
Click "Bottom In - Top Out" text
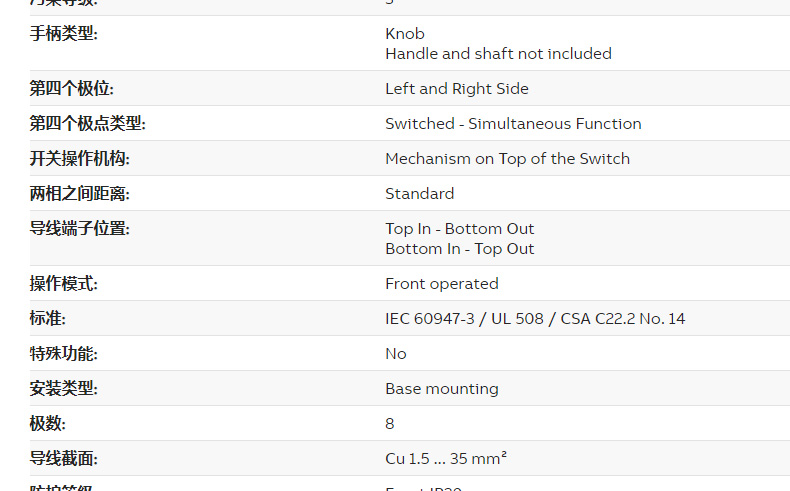[460, 249]
